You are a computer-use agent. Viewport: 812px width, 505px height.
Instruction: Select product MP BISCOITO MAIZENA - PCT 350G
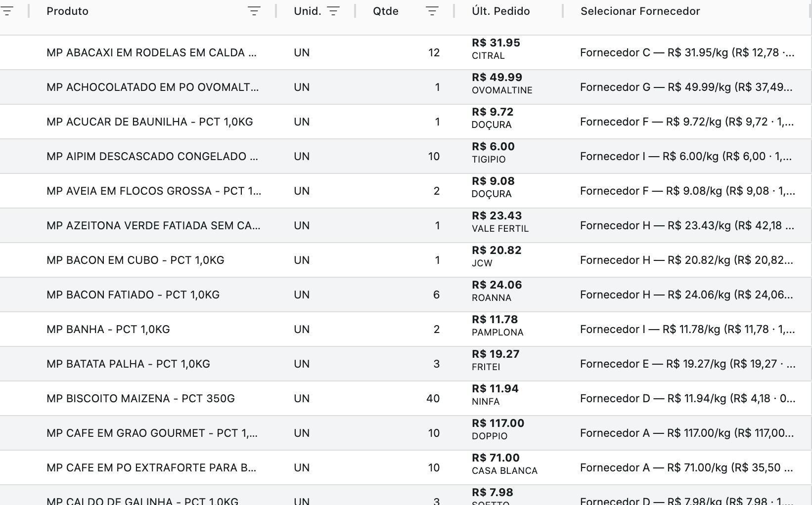(x=140, y=398)
